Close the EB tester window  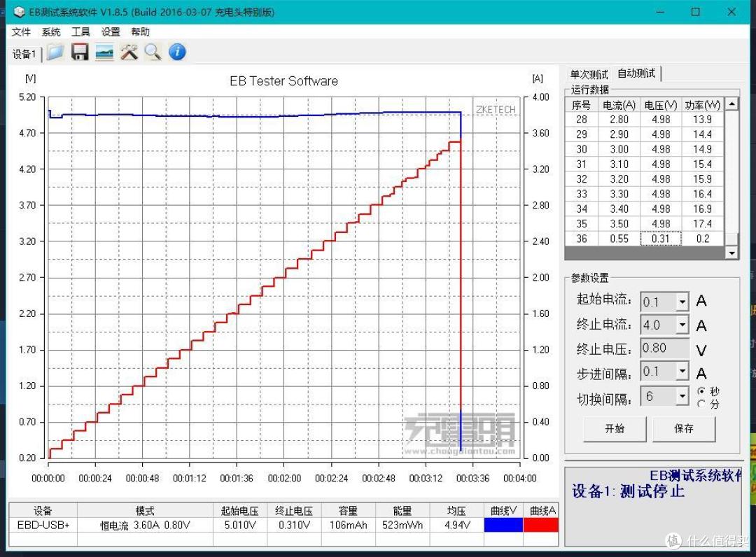(731, 12)
